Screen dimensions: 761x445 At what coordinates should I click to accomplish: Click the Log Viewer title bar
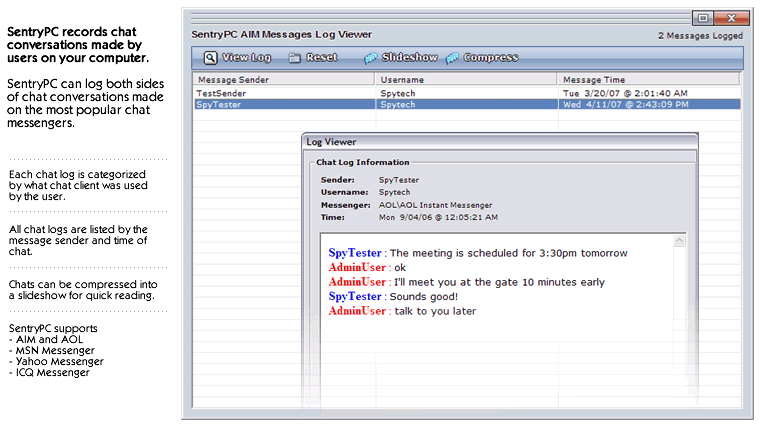500,142
